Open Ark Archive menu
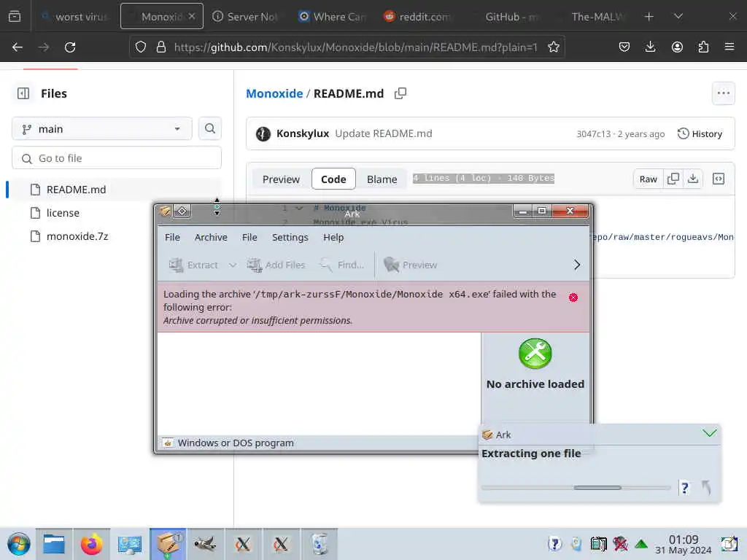The width and height of the screenshot is (747, 560). (x=211, y=237)
